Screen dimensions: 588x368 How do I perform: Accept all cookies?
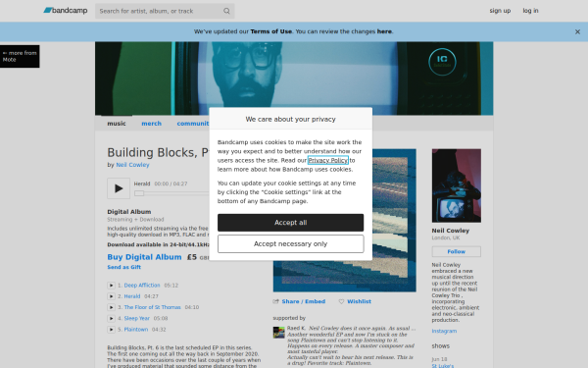click(291, 223)
